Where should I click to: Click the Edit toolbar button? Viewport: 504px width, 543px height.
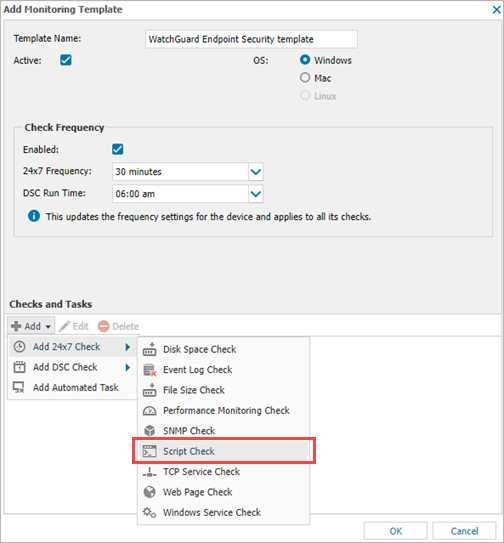coord(74,326)
